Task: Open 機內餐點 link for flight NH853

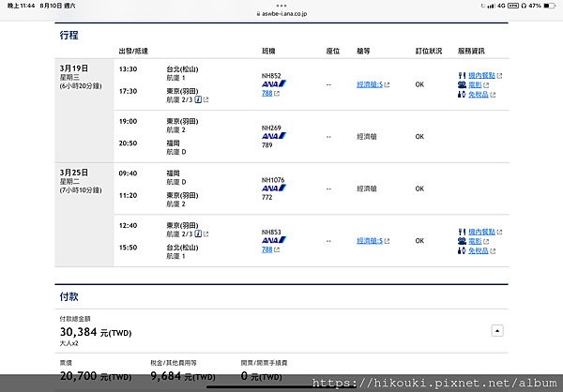Action: [x=481, y=232]
